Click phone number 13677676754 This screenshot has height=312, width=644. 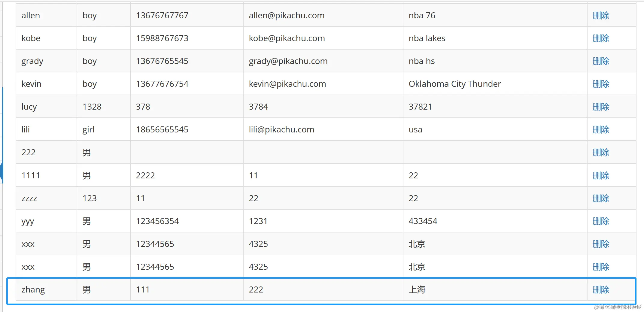[162, 84]
